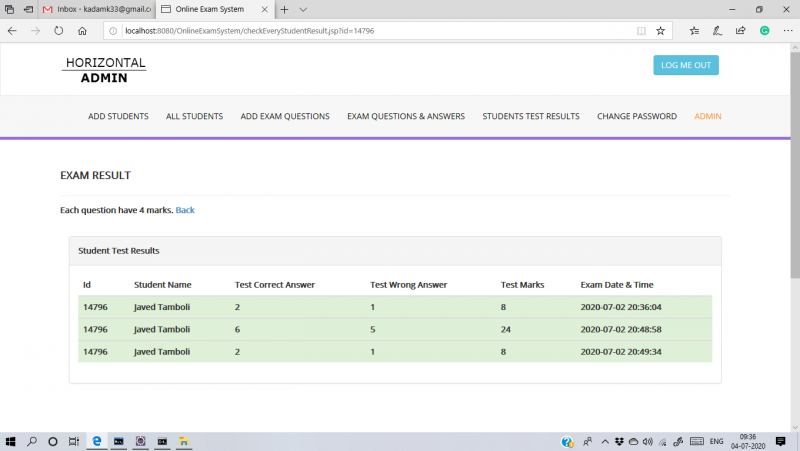Open the notification action center
The image size is (800, 451).
780,442
